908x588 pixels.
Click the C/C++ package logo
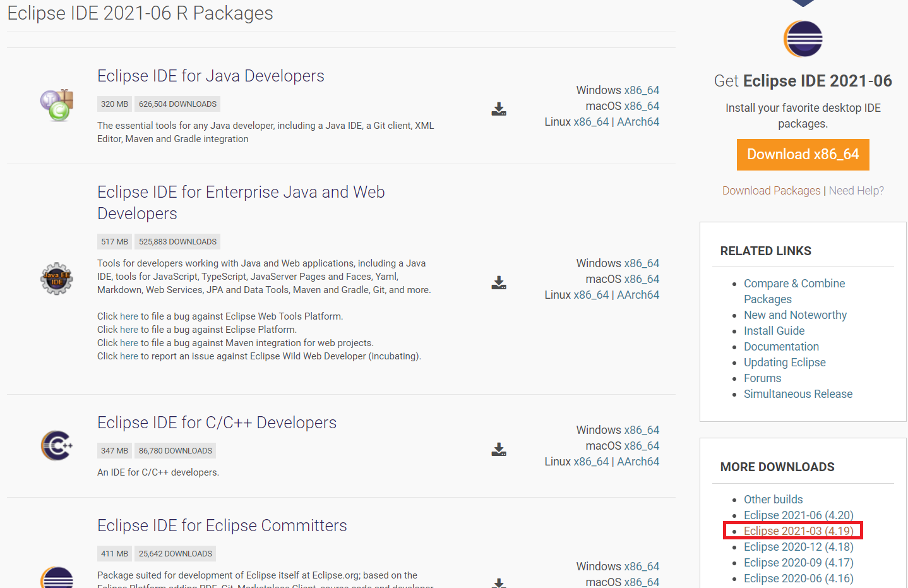pos(57,445)
